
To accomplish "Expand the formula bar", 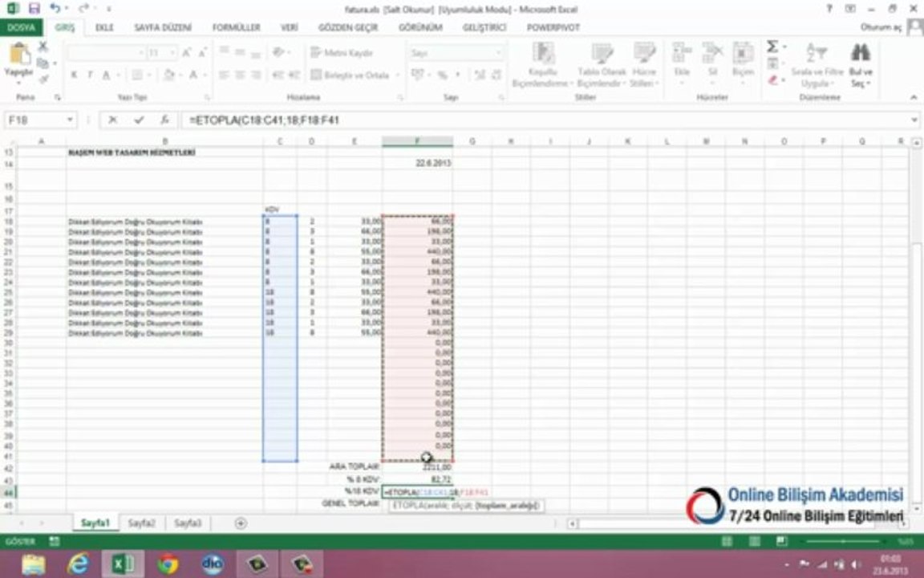I will pos(914,120).
